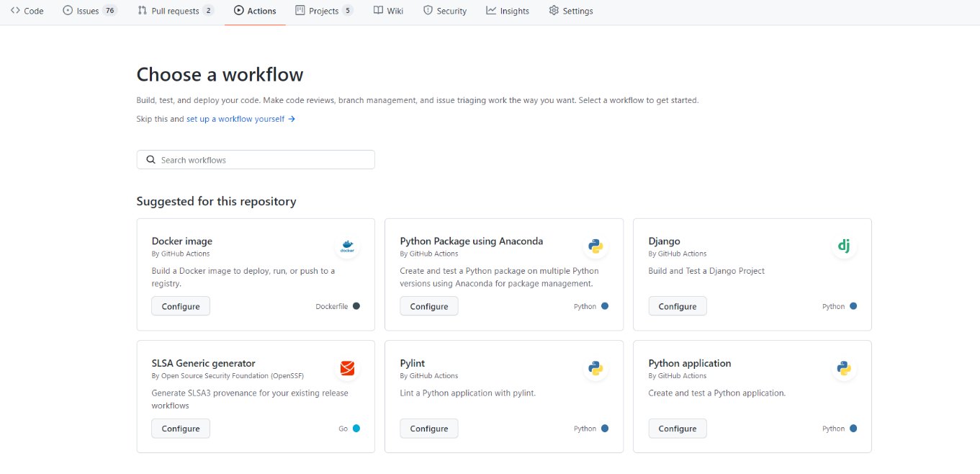Configure the SLSA Generic generator workflow
The image size is (980, 474).
tap(181, 429)
